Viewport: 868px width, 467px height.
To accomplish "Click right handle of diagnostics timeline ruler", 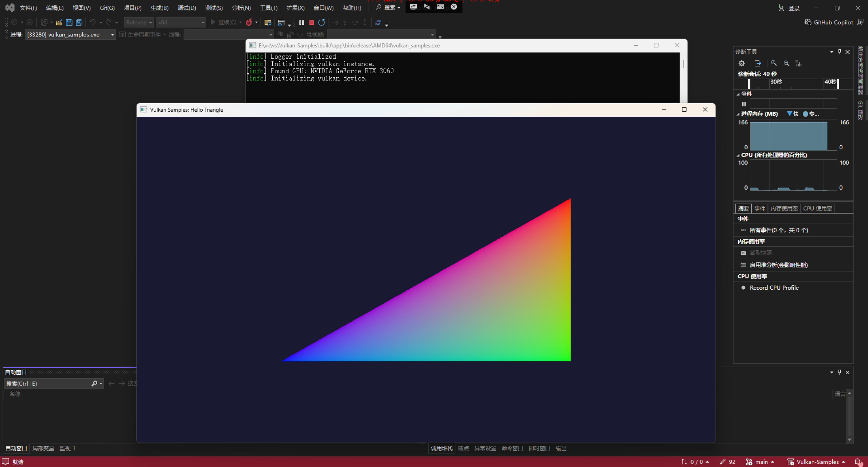I will (x=838, y=84).
